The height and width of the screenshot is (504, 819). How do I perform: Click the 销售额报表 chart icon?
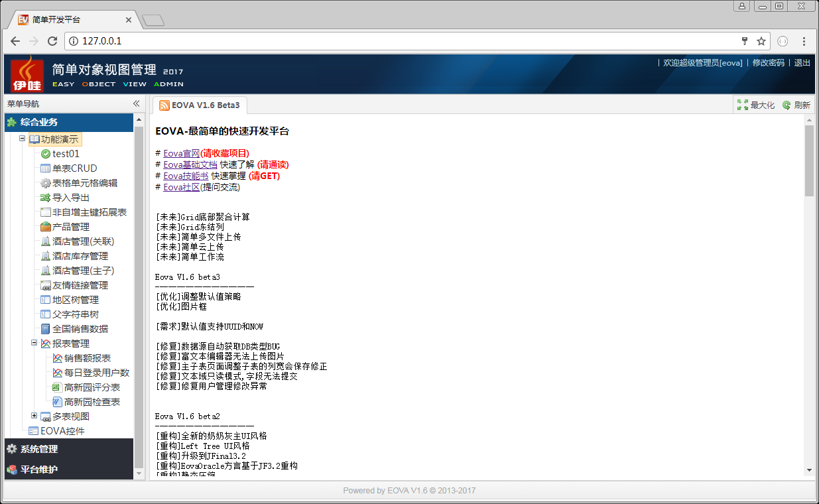(58, 358)
